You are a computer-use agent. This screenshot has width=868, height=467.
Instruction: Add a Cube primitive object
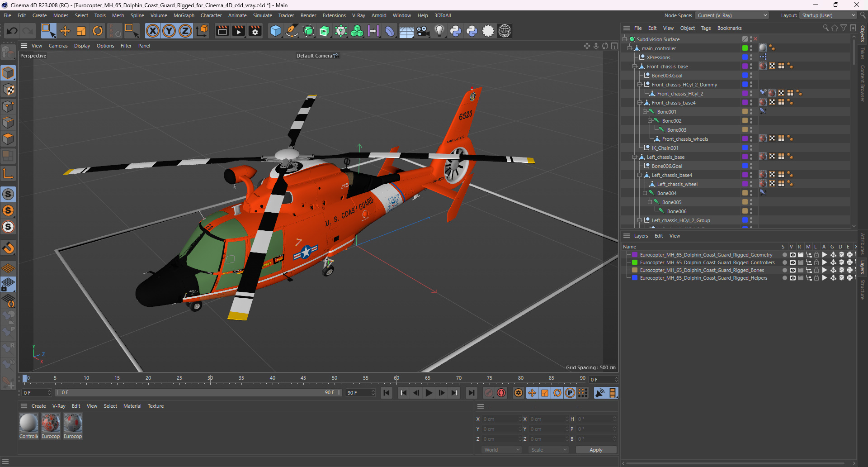pyautogui.click(x=275, y=31)
